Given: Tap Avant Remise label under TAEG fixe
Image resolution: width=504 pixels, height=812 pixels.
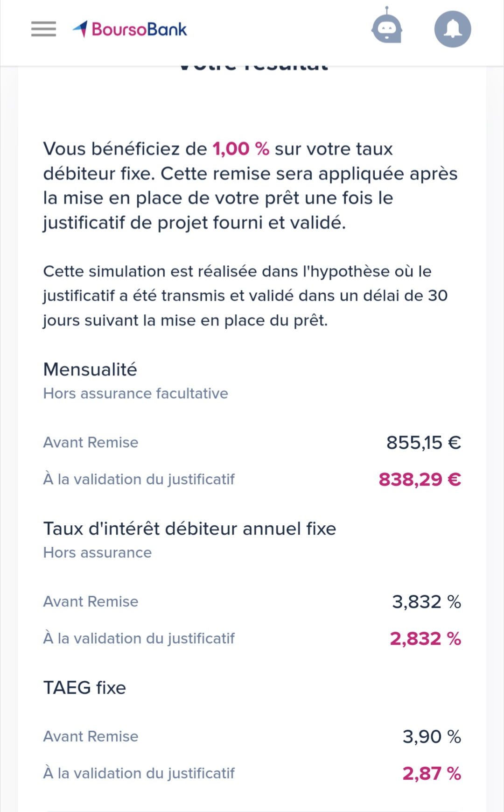Looking at the screenshot, I should click(x=91, y=736).
